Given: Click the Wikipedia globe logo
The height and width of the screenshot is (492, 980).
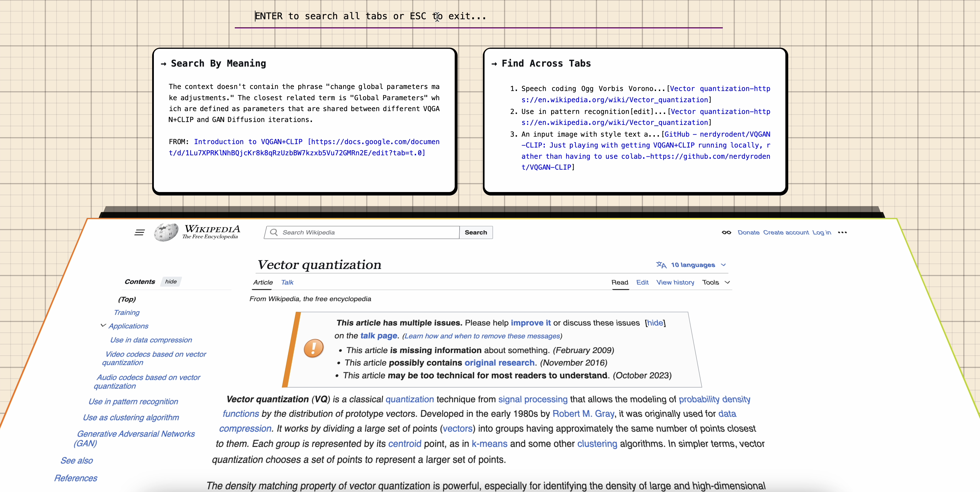Looking at the screenshot, I should pyautogui.click(x=166, y=232).
